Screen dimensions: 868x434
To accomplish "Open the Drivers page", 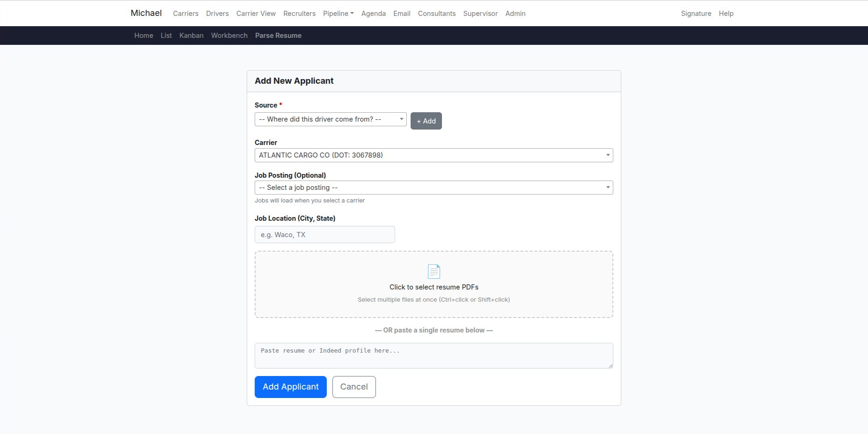I will (x=217, y=14).
